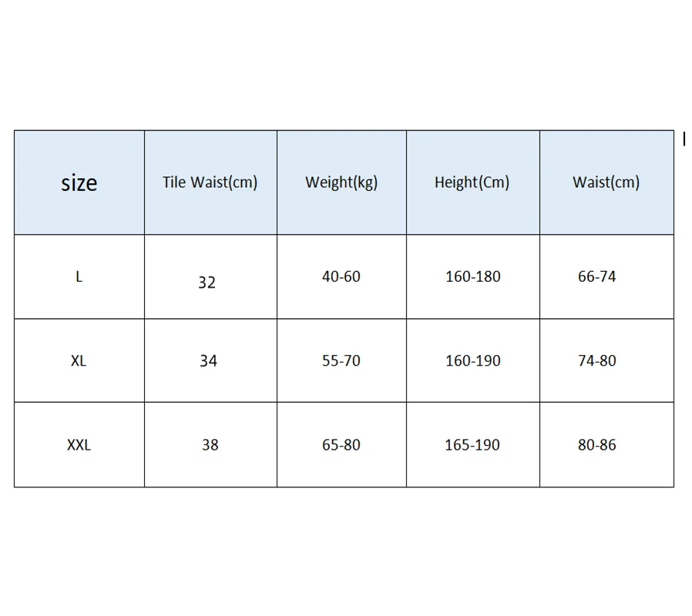Pick the weight range 65-80 cell
The width and height of the screenshot is (692, 616).
pos(341,445)
